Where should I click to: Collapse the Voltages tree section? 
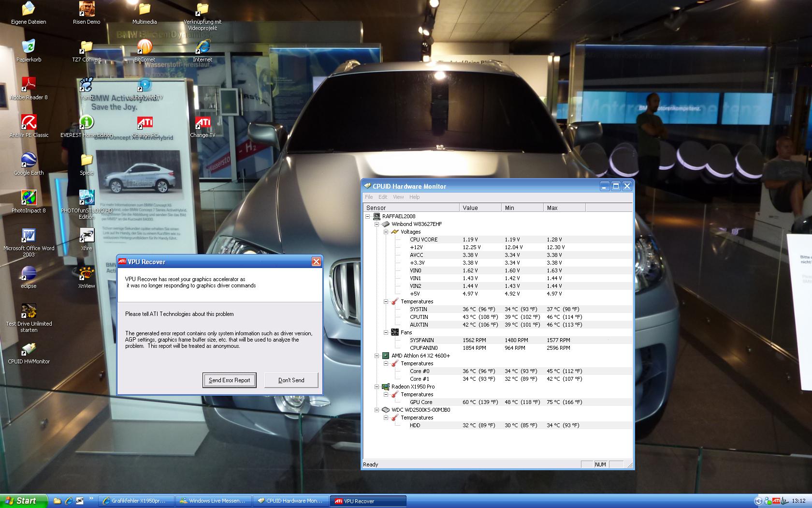click(x=386, y=232)
